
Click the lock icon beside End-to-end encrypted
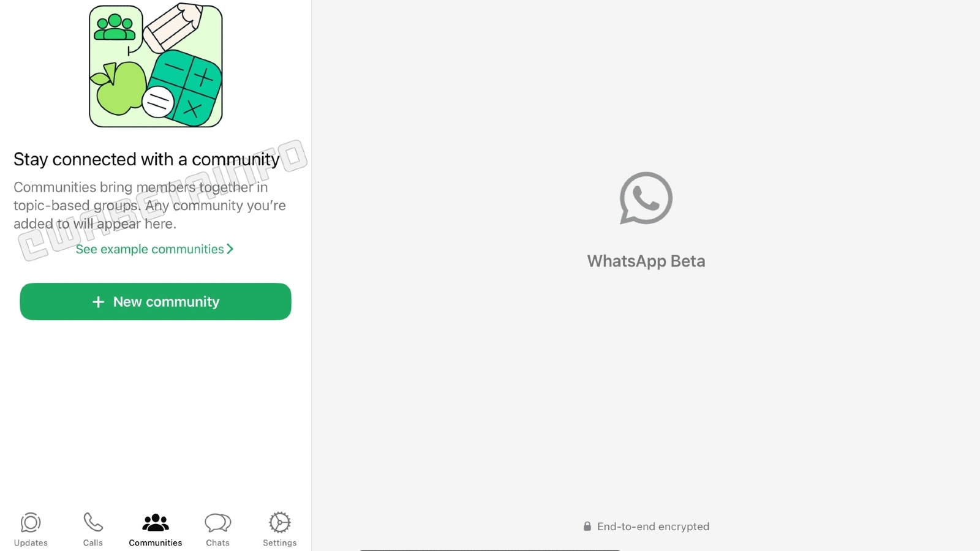[587, 527]
